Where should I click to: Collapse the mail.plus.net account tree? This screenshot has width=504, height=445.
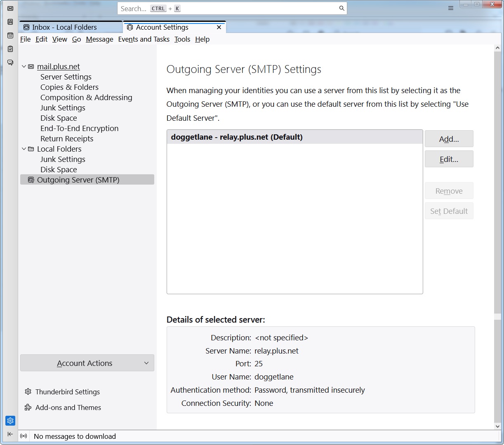tap(24, 66)
